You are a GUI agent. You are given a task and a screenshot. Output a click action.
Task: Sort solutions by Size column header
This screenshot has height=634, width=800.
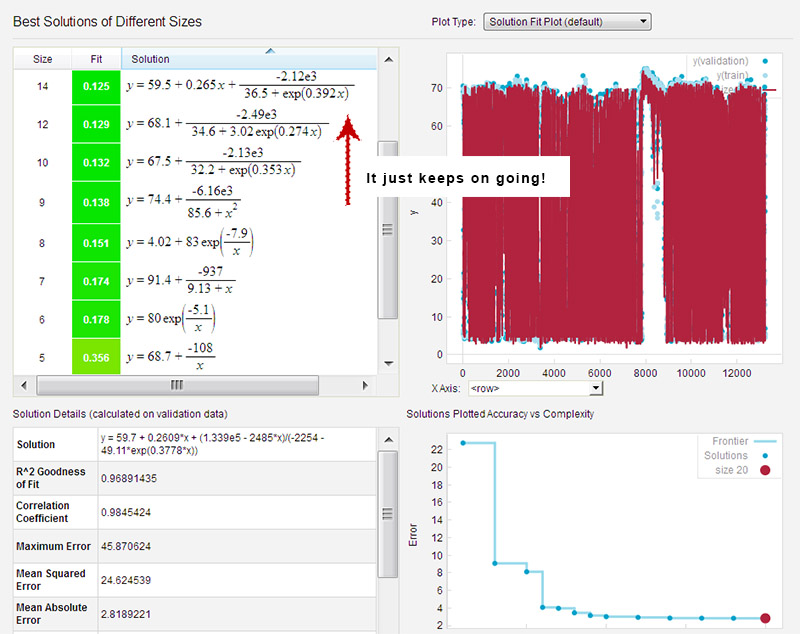43,59
